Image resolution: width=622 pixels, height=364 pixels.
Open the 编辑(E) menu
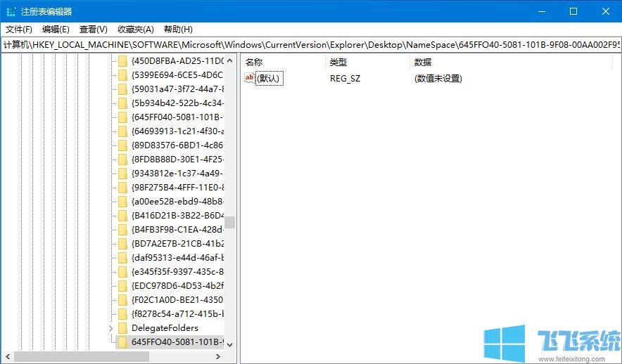[x=56, y=30]
